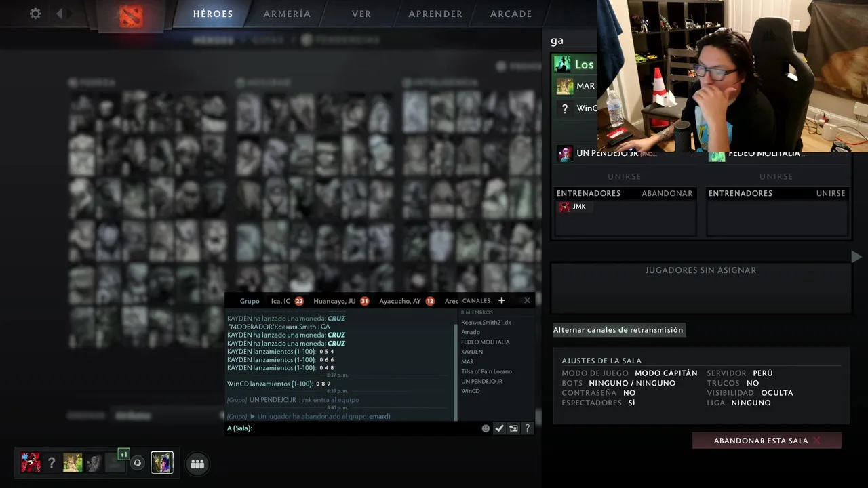Expand the CANALES channel list
Viewport: 868px width, 488px height.
[x=476, y=301]
